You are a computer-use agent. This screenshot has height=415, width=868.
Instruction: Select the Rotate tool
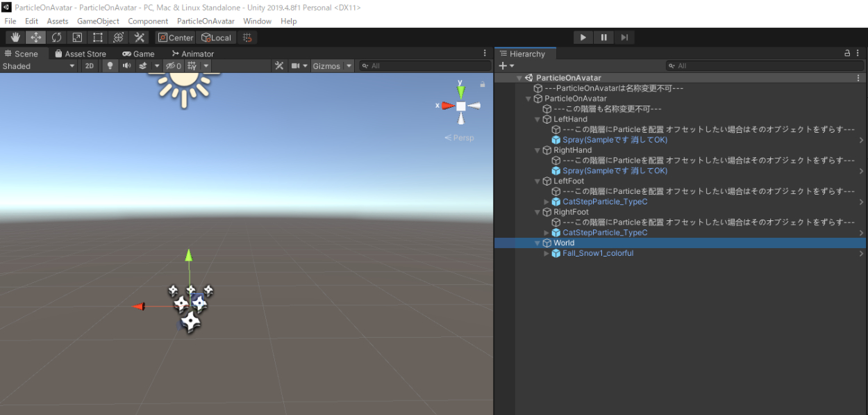[56, 38]
